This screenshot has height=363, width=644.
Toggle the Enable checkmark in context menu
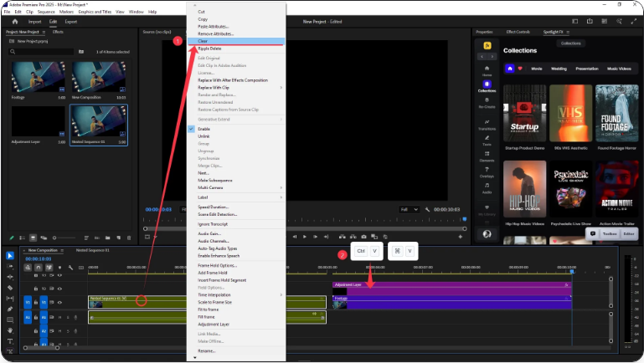point(192,130)
